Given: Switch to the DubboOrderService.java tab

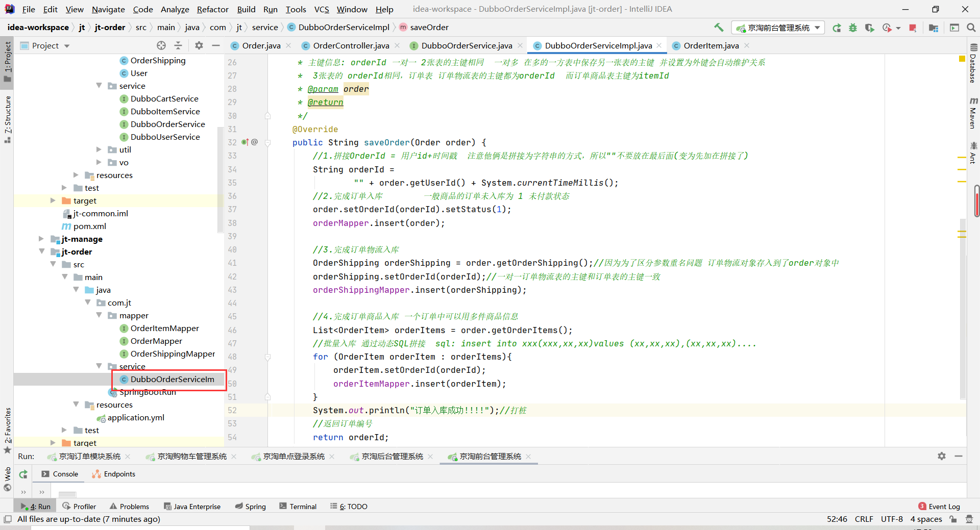Looking at the screenshot, I should [467, 45].
